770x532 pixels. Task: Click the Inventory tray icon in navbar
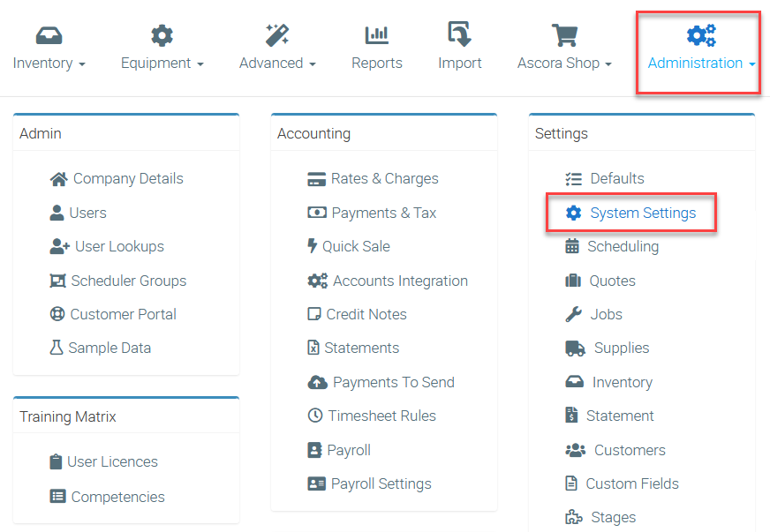[x=49, y=35]
